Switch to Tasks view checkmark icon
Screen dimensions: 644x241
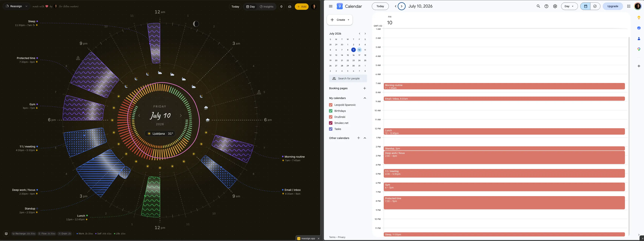(x=595, y=6)
